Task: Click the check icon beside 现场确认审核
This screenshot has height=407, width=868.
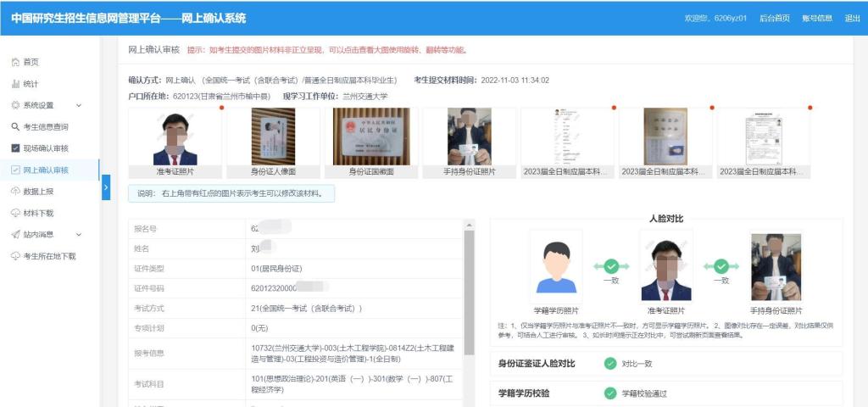Action: click(15, 148)
